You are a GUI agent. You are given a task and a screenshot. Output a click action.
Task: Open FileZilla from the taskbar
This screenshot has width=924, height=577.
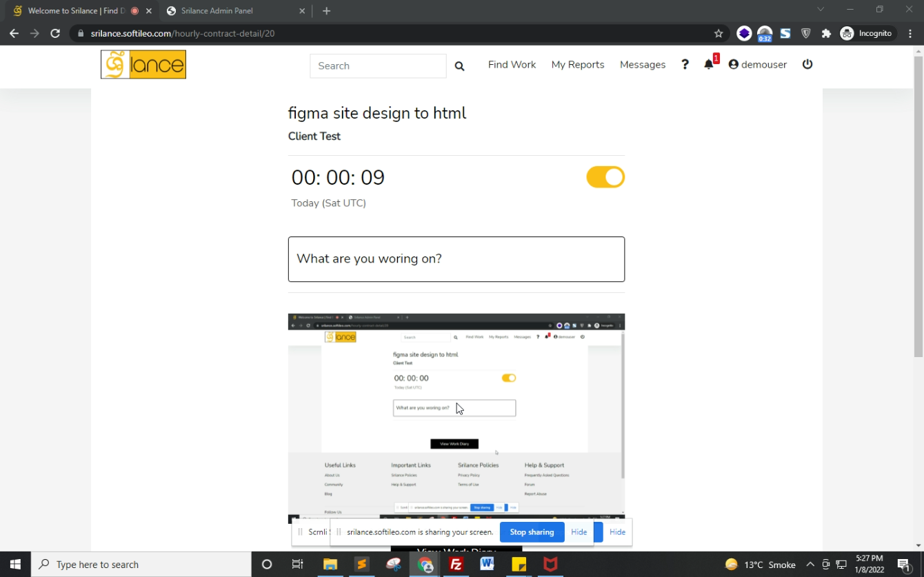456,565
